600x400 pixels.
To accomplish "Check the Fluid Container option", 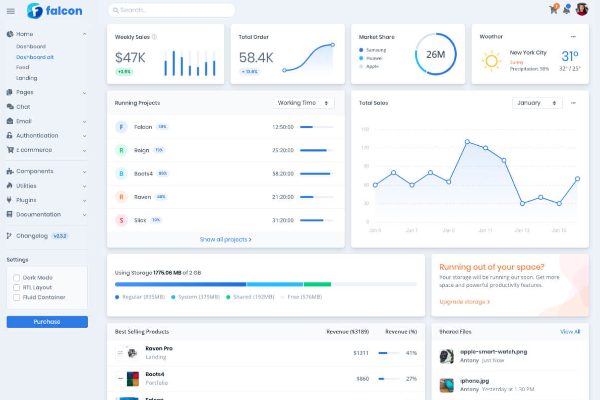I will coord(16,297).
